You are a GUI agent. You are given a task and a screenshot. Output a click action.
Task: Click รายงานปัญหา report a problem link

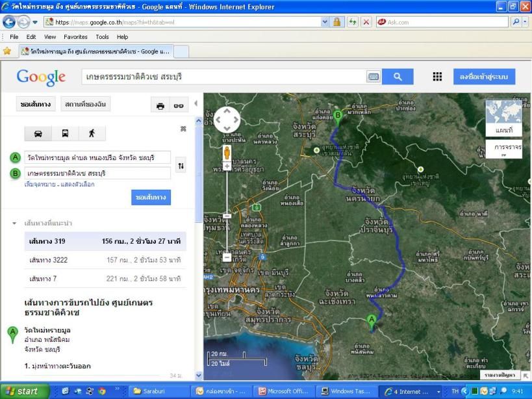(500, 375)
